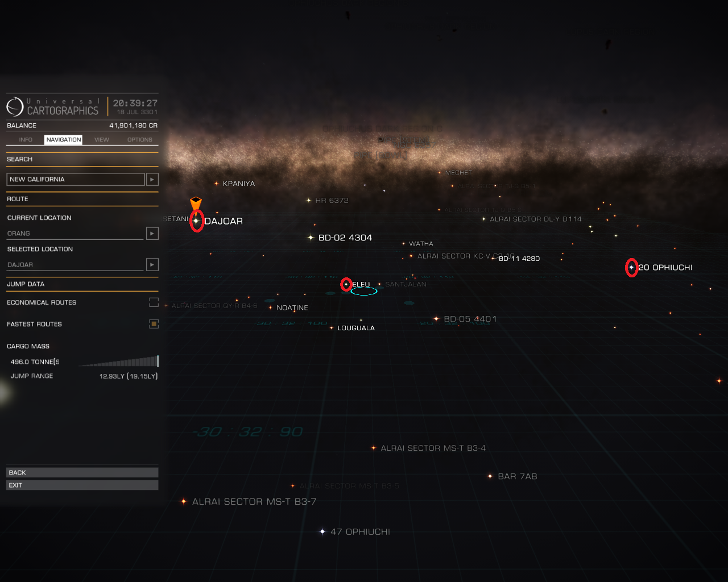The height and width of the screenshot is (582, 728).
Task: Click the BD-02 4304 label
Action: pos(345,238)
